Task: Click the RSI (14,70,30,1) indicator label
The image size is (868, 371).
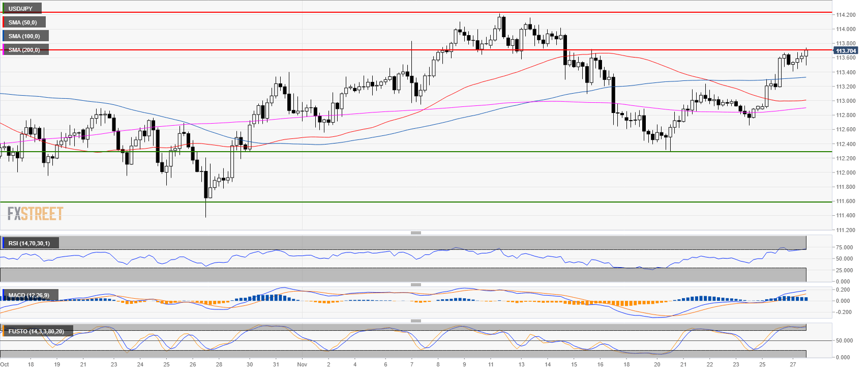Action: [x=29, y=243]
